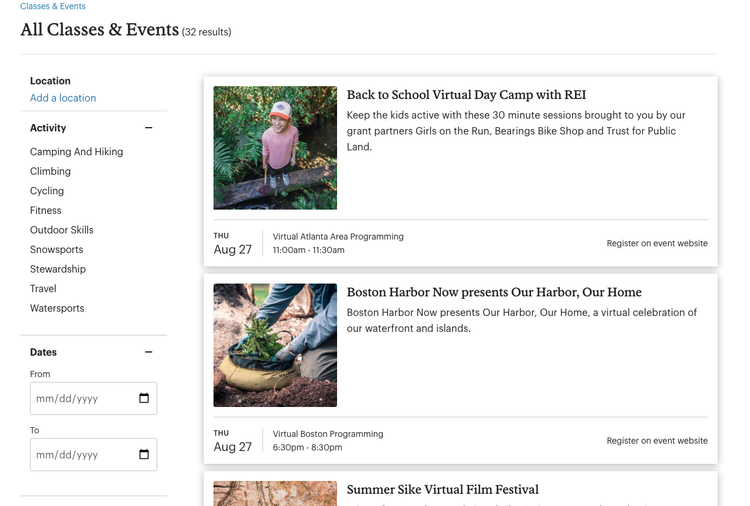This screenshot has height=506, width=750.
Task: Click Register on event website for Atlanta event
Action: click(657, 243)
